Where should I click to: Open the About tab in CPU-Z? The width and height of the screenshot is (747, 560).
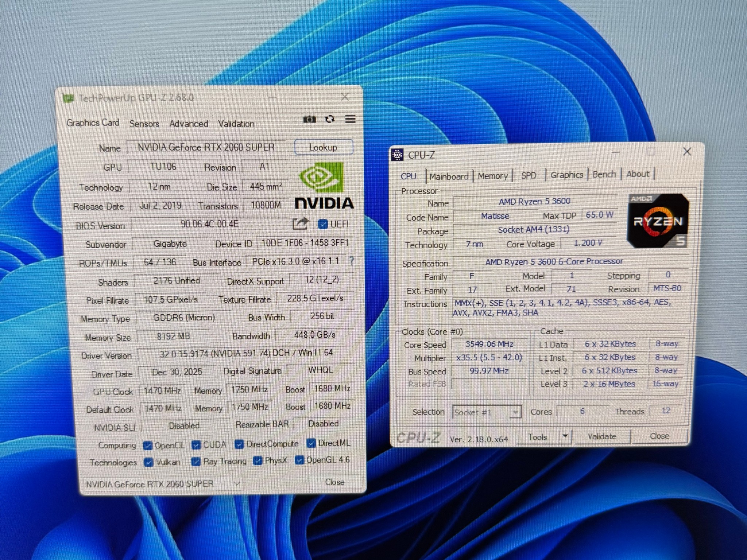coord(638,174)
